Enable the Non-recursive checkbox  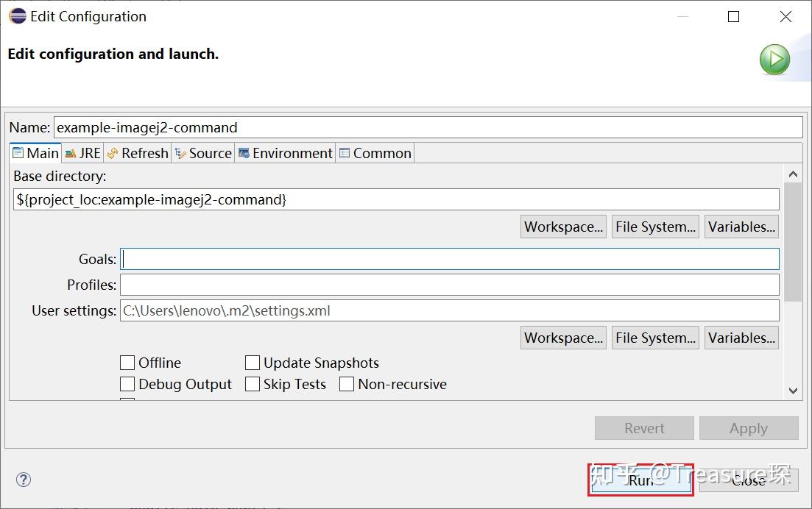pyautogui.click(x=347, y=384)
